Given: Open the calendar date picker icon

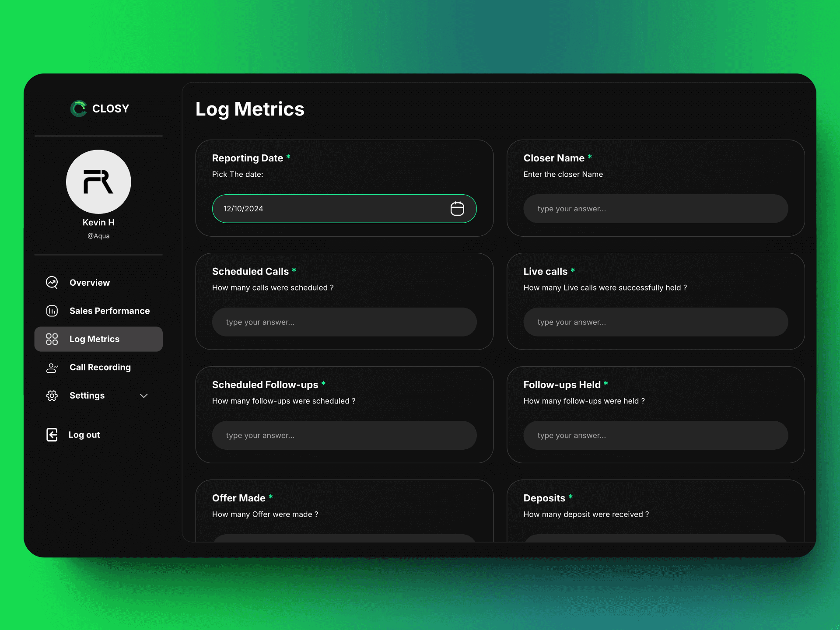Looking at the screenshot, I should (x=457, y=209).
